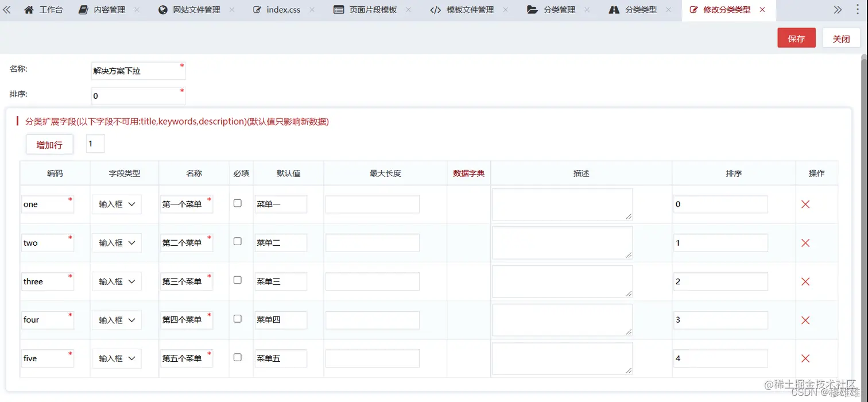Click the A icon on 分类类型 tab
Viewport: 868px width, 402px height.
(x=615, y=10)
